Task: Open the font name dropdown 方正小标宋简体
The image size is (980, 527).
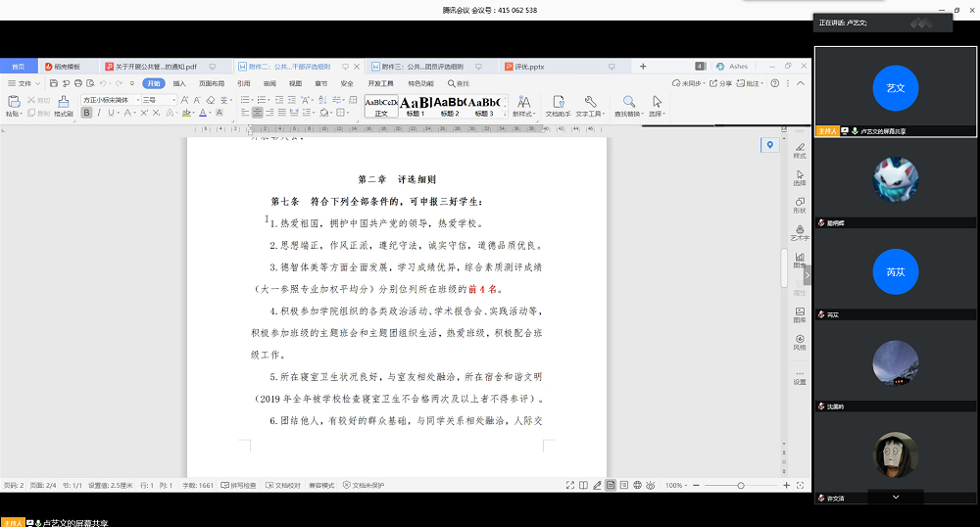Action: tap(110, 99)
